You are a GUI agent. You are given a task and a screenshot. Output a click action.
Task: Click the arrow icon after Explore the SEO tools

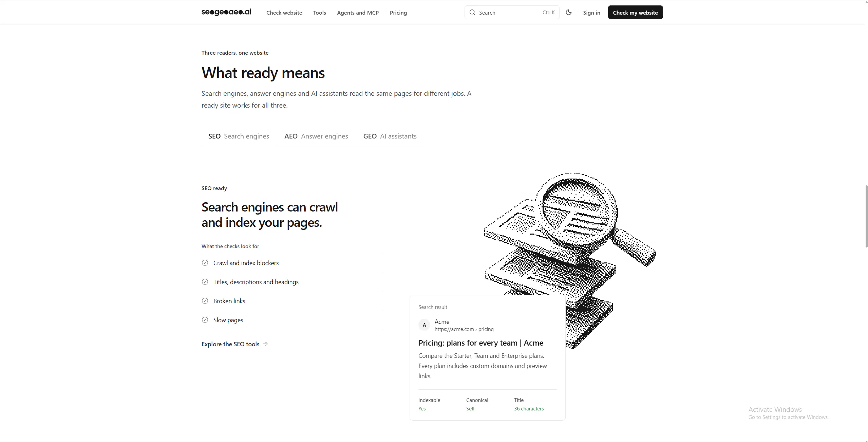click(265, 344)
